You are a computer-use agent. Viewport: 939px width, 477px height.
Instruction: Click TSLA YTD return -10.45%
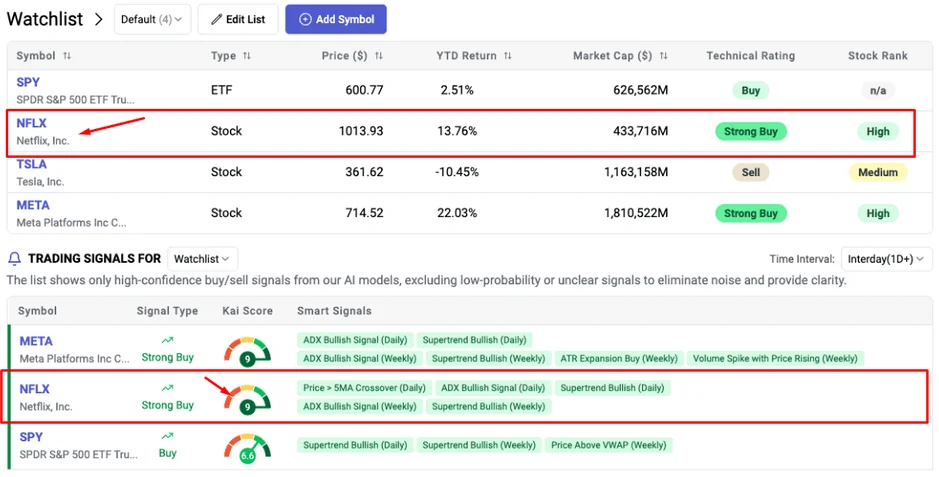pos(457,172)
